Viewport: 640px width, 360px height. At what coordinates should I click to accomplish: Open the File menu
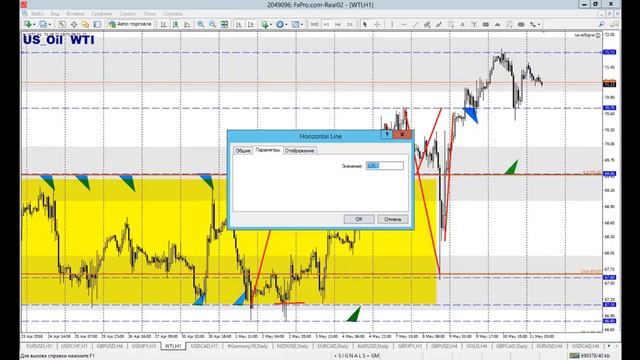tap(37, 13)
